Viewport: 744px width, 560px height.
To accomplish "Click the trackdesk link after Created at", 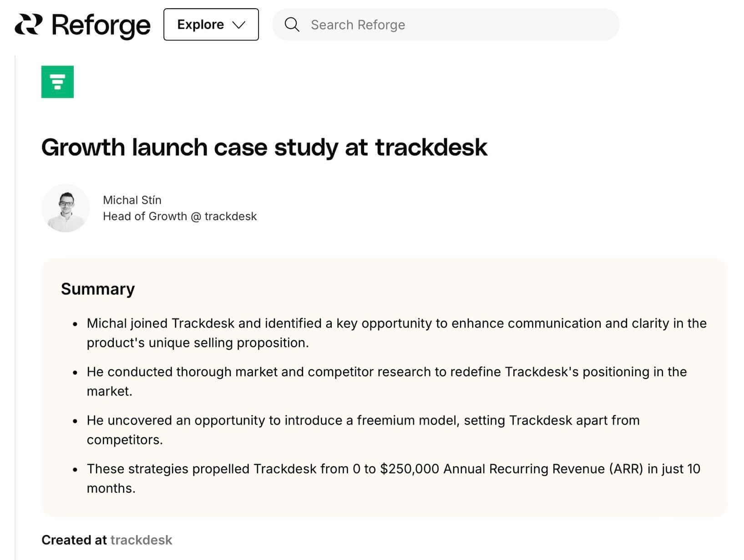I will click(x=141, y=540).
